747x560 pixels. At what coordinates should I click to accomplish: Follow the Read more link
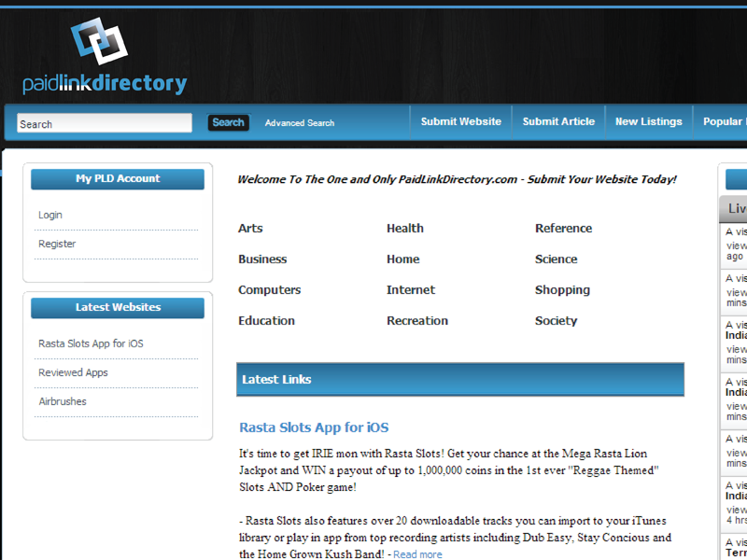click(x=417, y=554)
